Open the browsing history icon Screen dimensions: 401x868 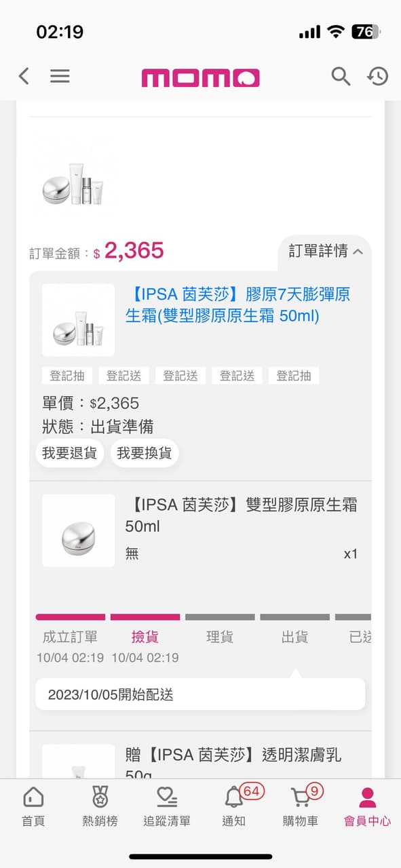[x=377, y=77]
